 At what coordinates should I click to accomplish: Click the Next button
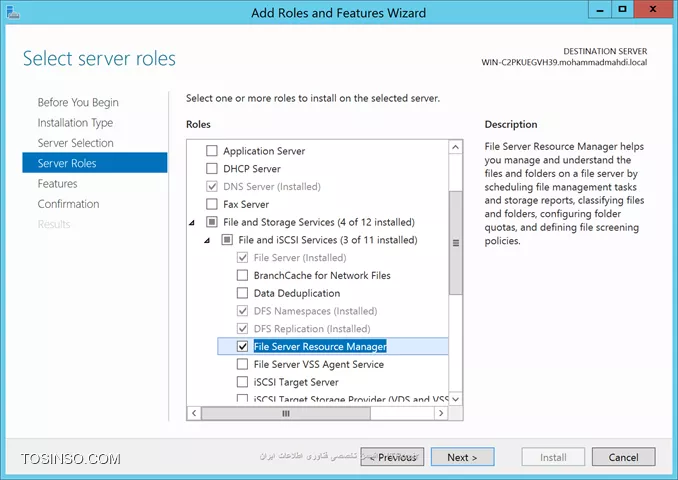tap(462, 457)
